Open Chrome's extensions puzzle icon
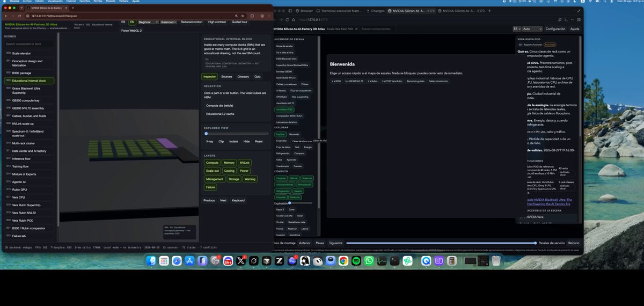Screen dimensions: 644x306 [x=252, y=16]
